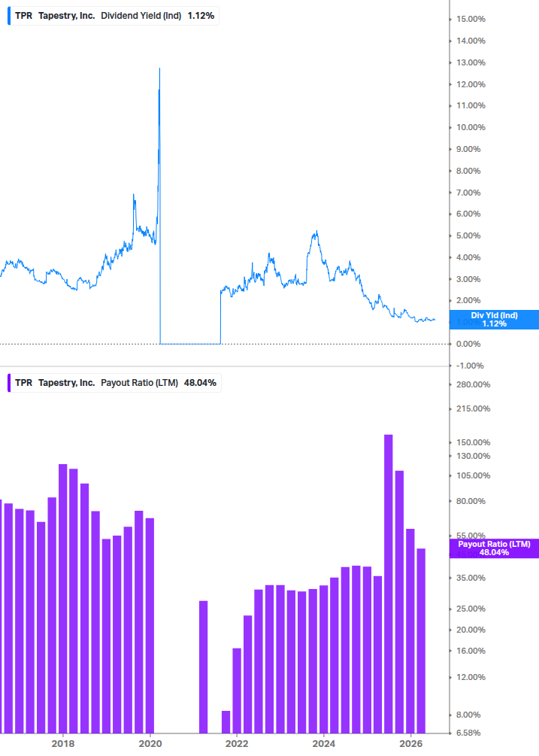
Task: Click the 13.00% dividend yield axis label
Action: pyautogui.click(x=471, y=62)
